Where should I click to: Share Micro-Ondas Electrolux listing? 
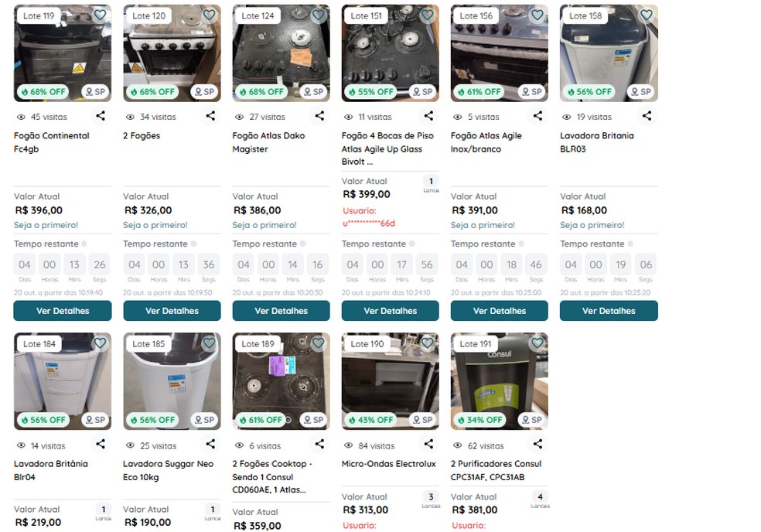[x=428, y=444]
